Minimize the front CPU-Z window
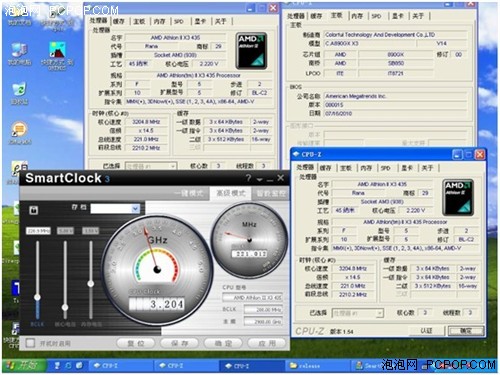The width and height of the screenshot is (500, 375). 457,154
